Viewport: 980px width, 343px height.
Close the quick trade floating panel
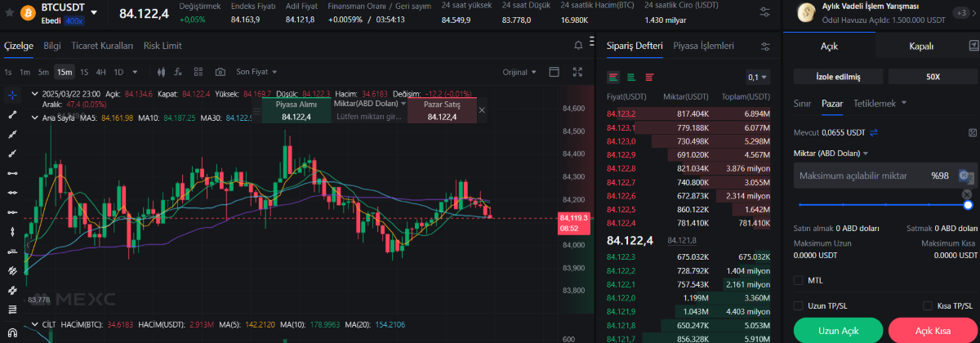point(482,109)
